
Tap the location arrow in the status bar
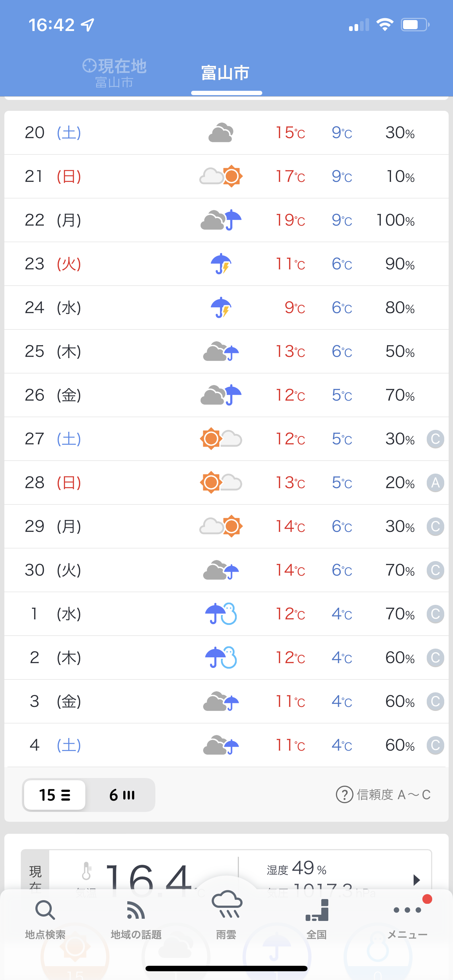pos(88,25)
